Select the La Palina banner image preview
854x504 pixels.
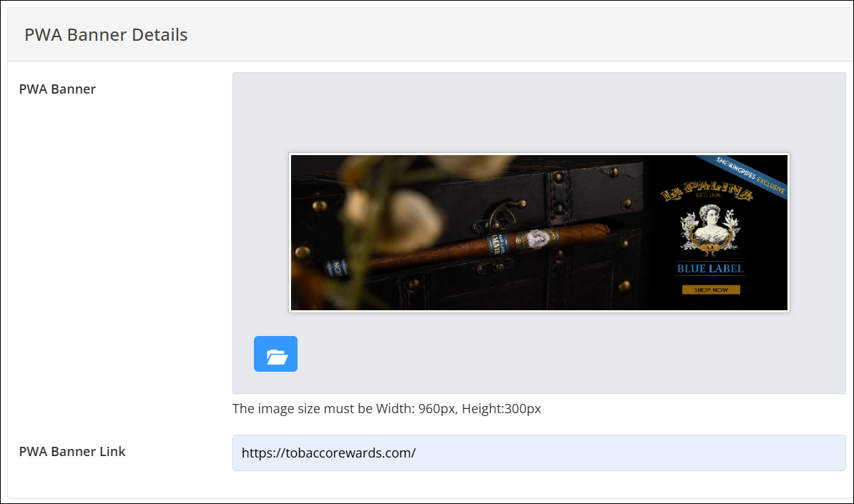coord(539,233)
